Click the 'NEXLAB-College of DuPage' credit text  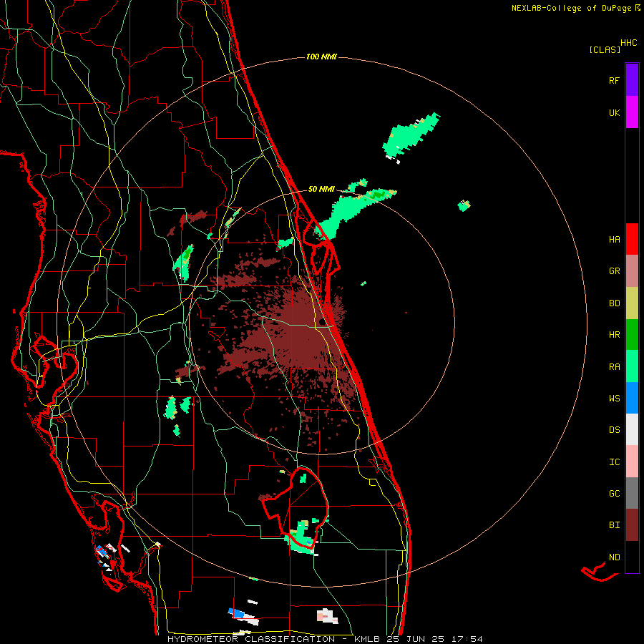pyautogui.click(x=571, y=8)
